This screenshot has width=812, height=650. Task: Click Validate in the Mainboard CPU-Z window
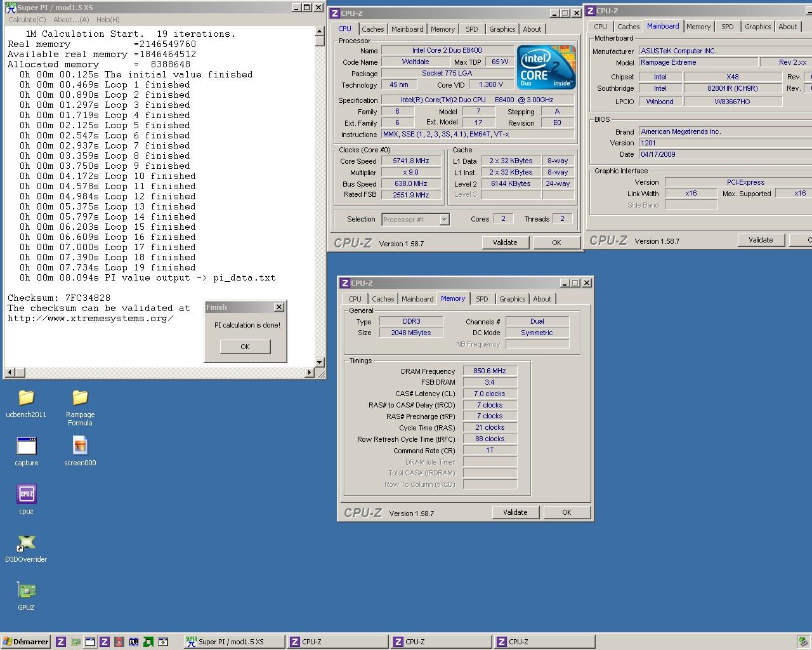[761, 240]
